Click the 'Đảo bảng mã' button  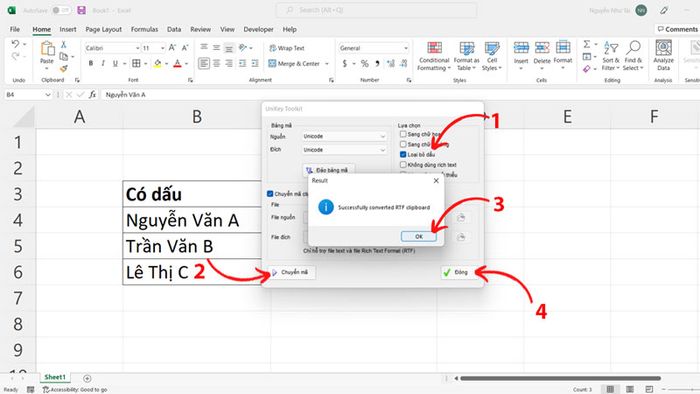[x=329, y=170]
